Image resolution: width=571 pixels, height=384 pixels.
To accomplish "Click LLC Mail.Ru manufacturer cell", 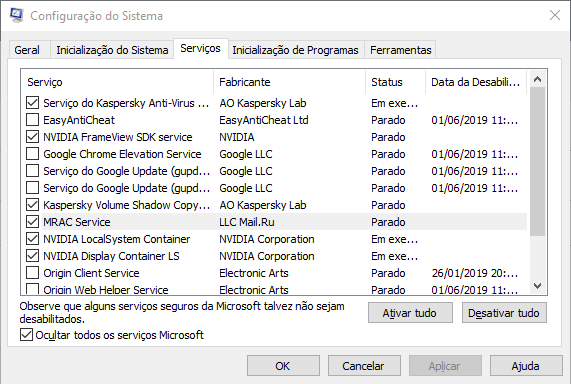I will (247, 222).
